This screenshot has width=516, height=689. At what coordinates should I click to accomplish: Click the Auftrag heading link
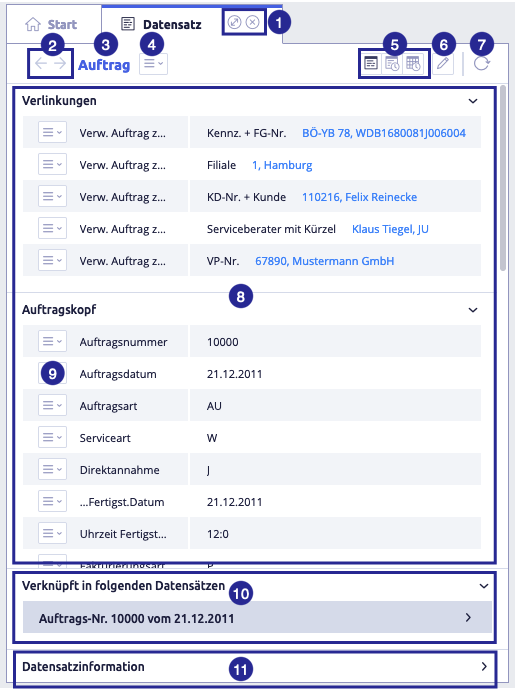coord(104,65)
